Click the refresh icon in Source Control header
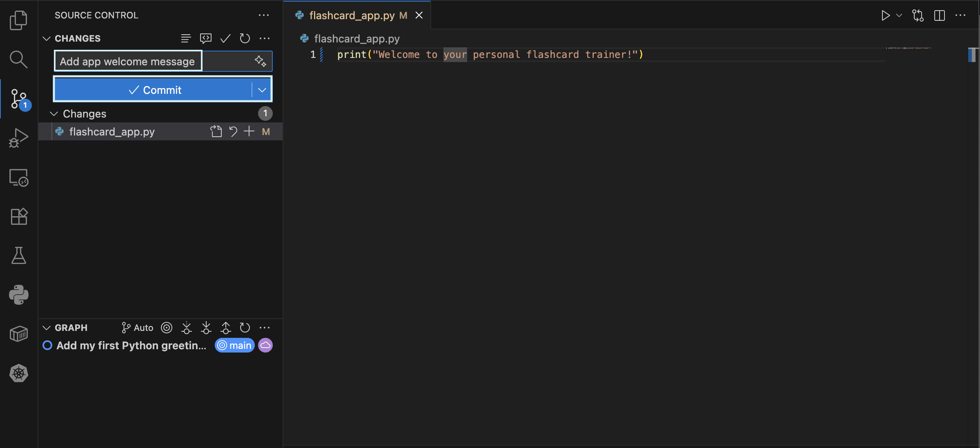The width and height of the screenshot is (980, 448). (245, 38)
